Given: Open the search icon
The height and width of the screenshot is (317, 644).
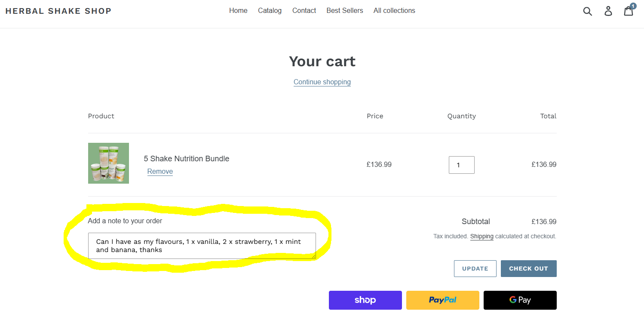Looking at the screenshot, I should [587, 11].
